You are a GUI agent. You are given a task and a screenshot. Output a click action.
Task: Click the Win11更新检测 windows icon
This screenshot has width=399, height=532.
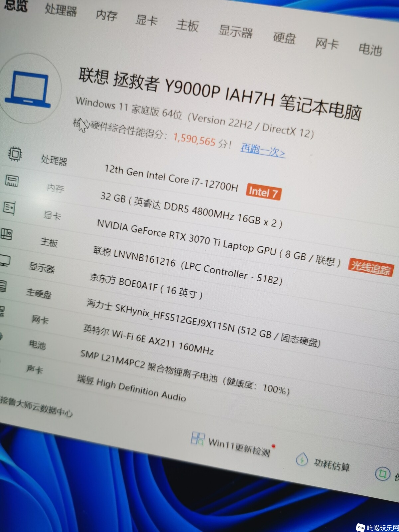click(198, 438)
